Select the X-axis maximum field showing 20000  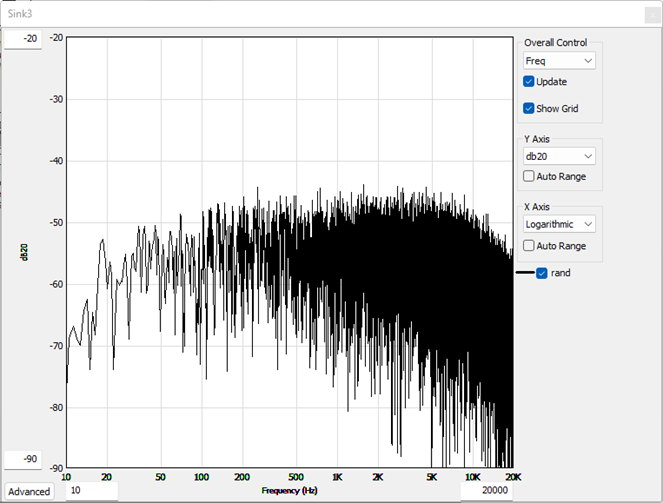coord(486,491)
